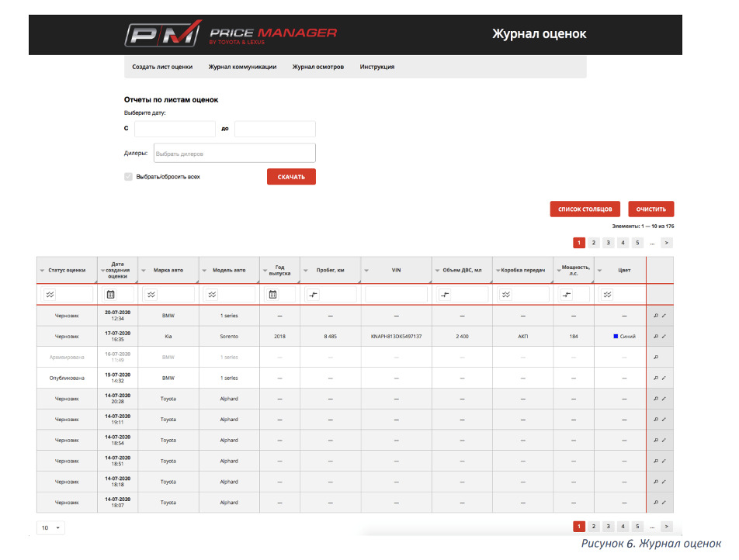Viewport: 739px width, 560px height.
Task: Open the creation date calendar filter
Action: (111, 295)
